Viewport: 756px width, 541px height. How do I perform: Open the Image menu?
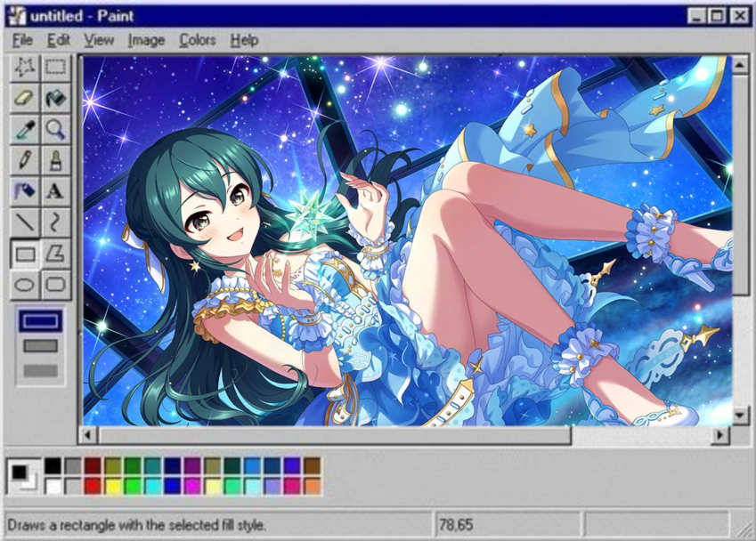pyautogui.click(x=146, y=40)
